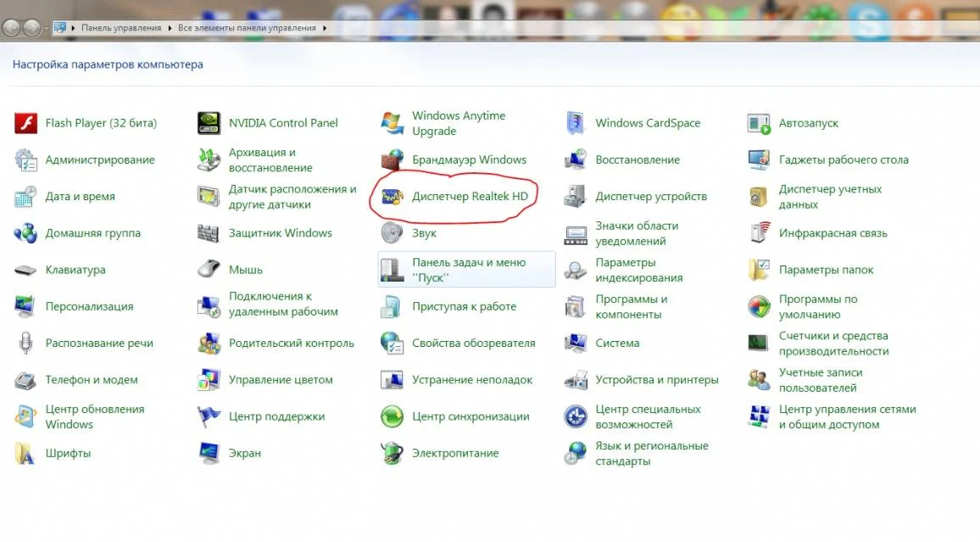The image size is (980, 542).
Task: Click the Back navigation button
Action: [x=11, y=27]
